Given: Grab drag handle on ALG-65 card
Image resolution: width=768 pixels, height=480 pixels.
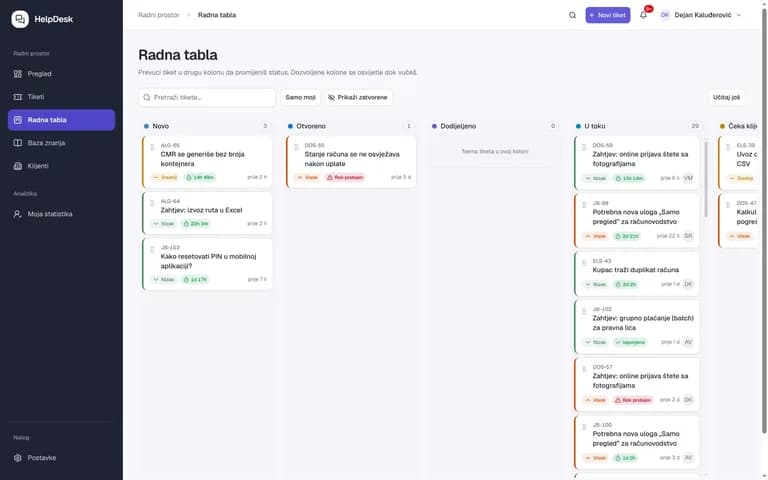Looking at the screenshot, I should coord(152,147).
